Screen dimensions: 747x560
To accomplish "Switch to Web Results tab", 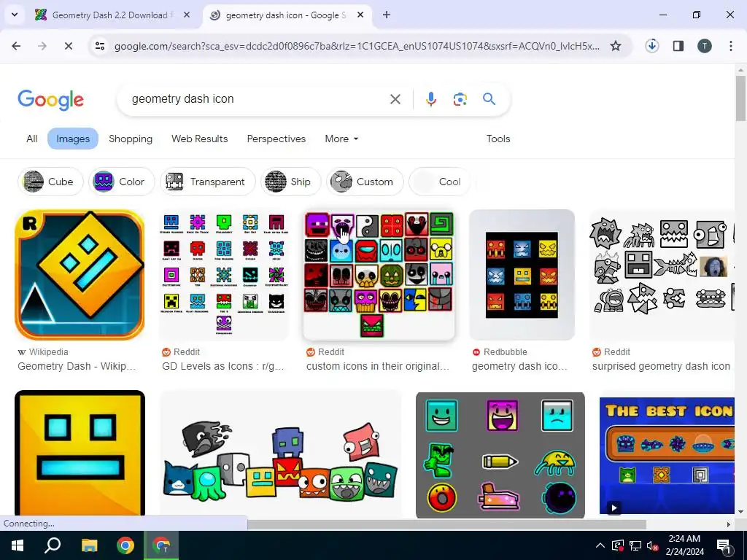I will click(200, 139).
